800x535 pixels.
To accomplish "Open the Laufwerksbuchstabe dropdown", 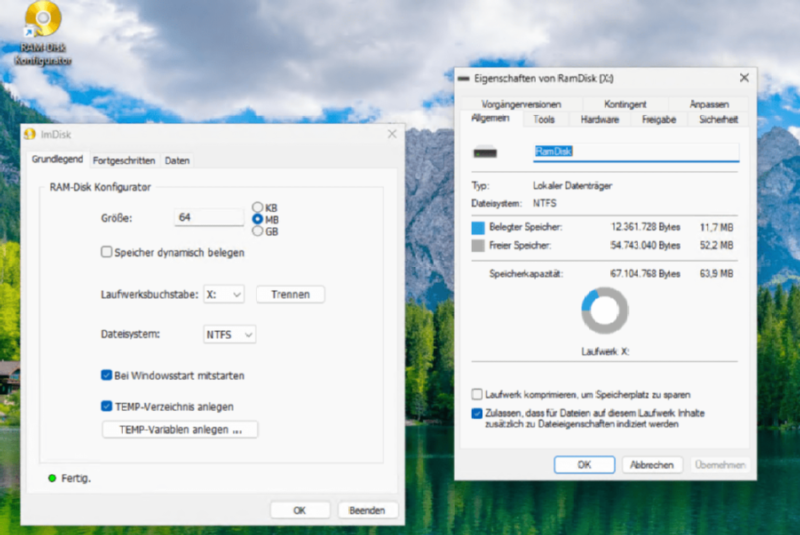I will [x=224, y=295].
